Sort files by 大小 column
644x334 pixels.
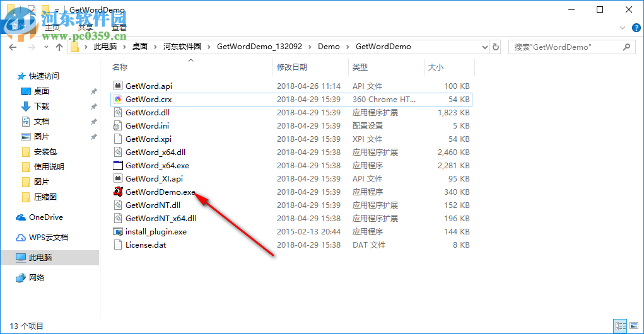pos(436,67)
